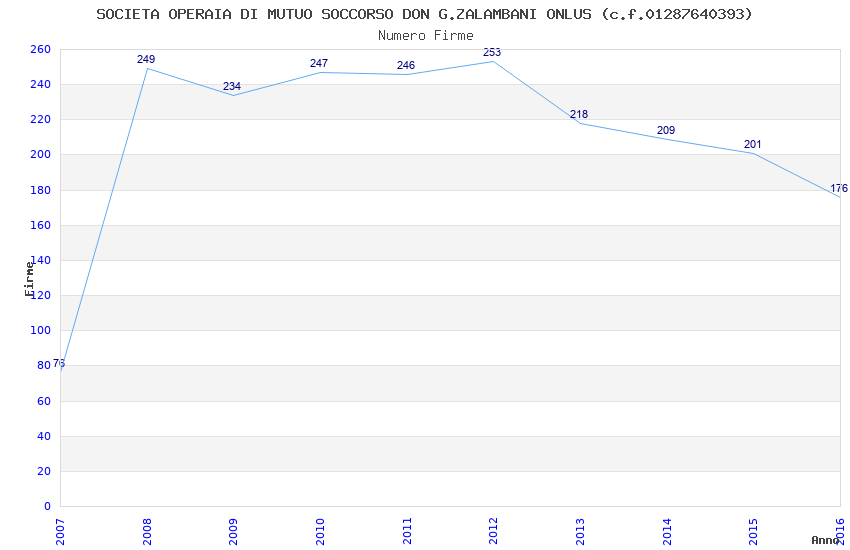Click the y-axis value 60
This screenshot has height=550, width=850.
[44, 402]
